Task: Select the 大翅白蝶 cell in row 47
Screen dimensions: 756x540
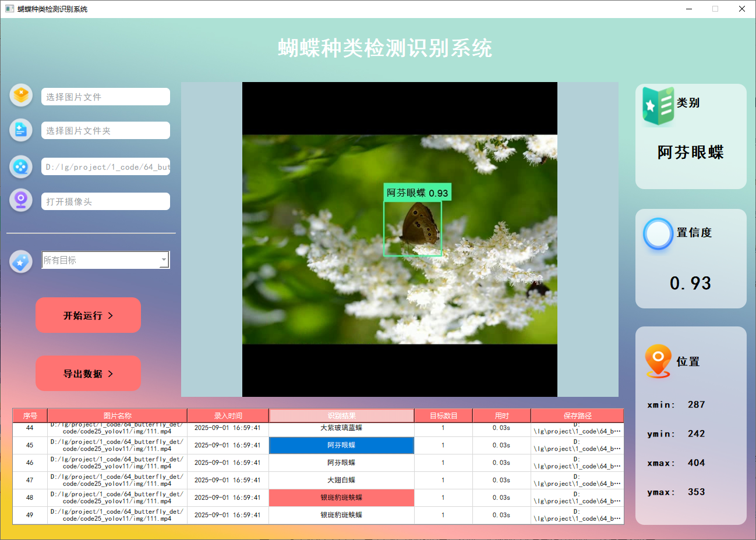Action: pyautogui.click(x=341, y=480)
